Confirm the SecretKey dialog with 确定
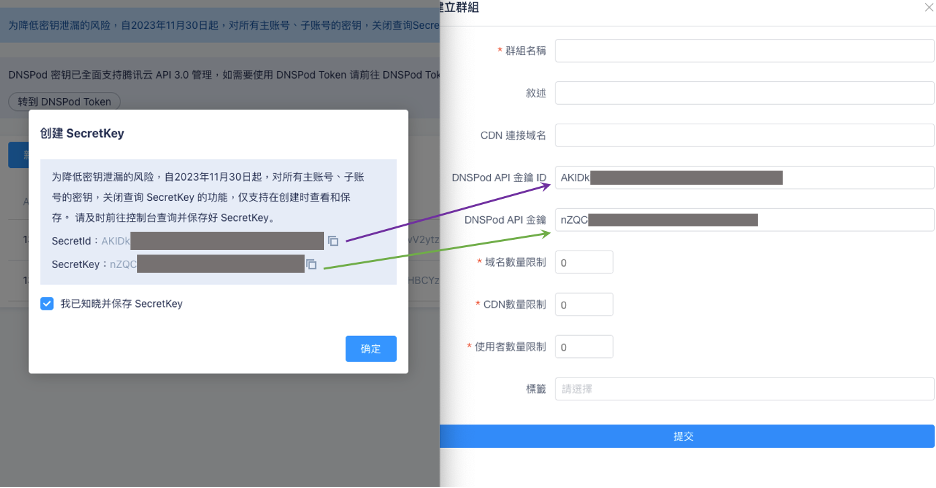 370,349
